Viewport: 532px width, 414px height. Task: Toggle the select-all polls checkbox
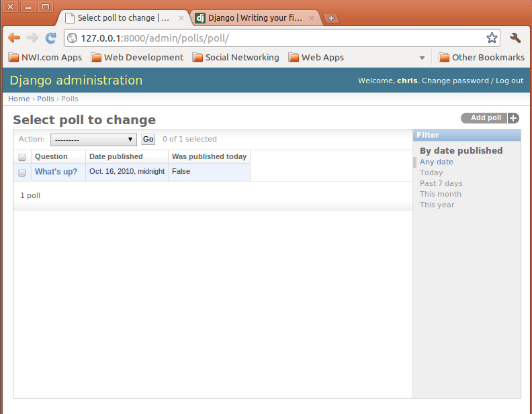click(22, 157)
